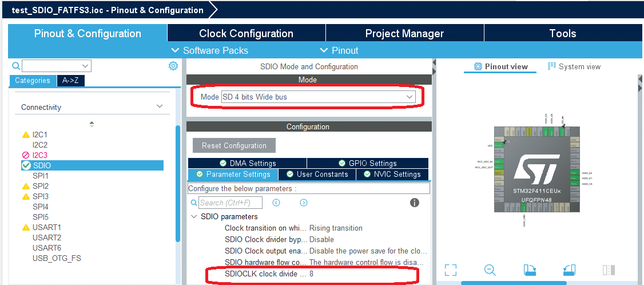Select SPI1 in peripheral list
The width and height of the screenshot is (644, 285).
(41, 176)
